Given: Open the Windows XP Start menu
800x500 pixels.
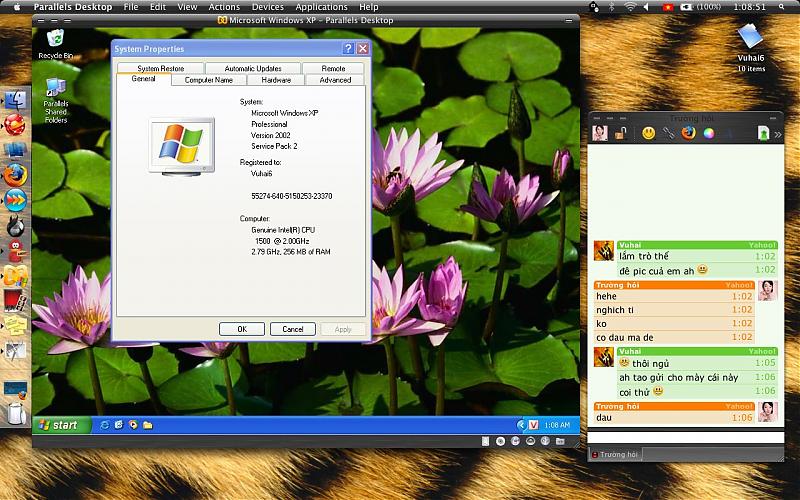Looking at the screenshot, I should [x=58, y=425].
